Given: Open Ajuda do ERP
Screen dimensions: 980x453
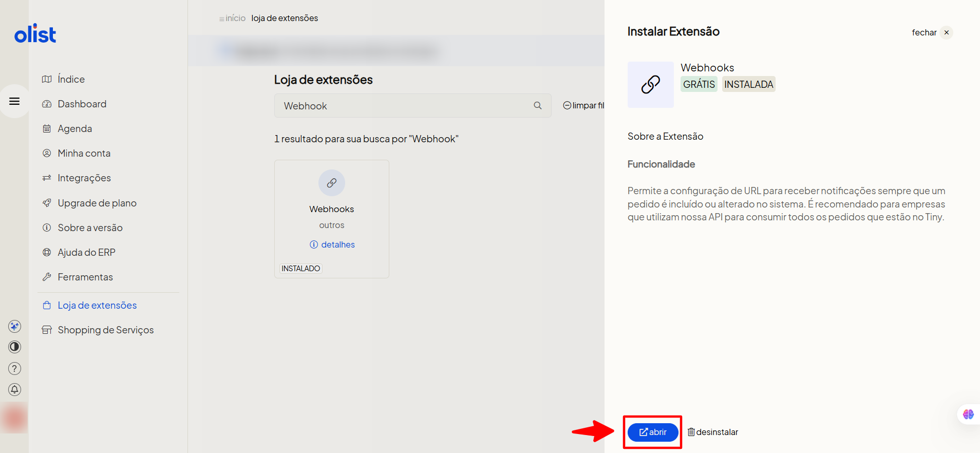Looking at the screenshot, I should point(86,252).
